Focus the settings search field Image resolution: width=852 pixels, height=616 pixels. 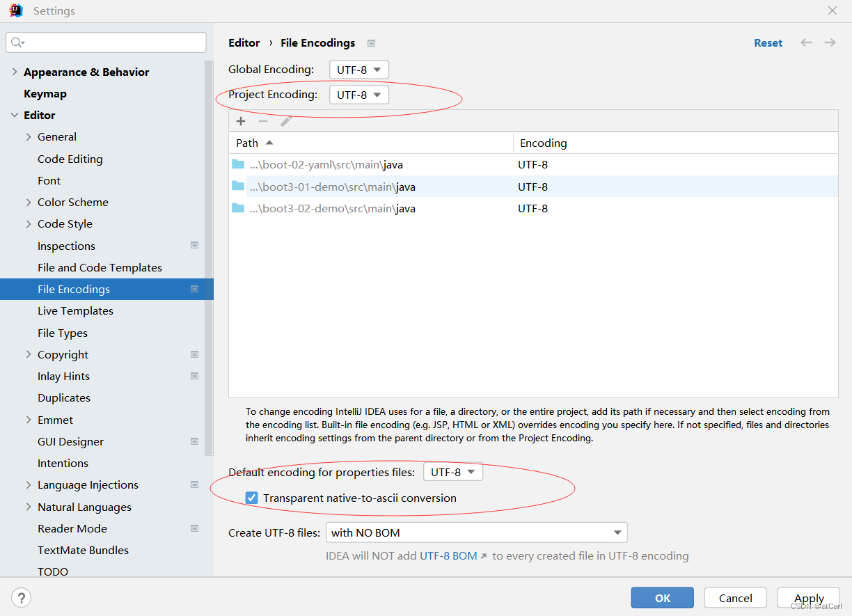click(x=106, y=42)
